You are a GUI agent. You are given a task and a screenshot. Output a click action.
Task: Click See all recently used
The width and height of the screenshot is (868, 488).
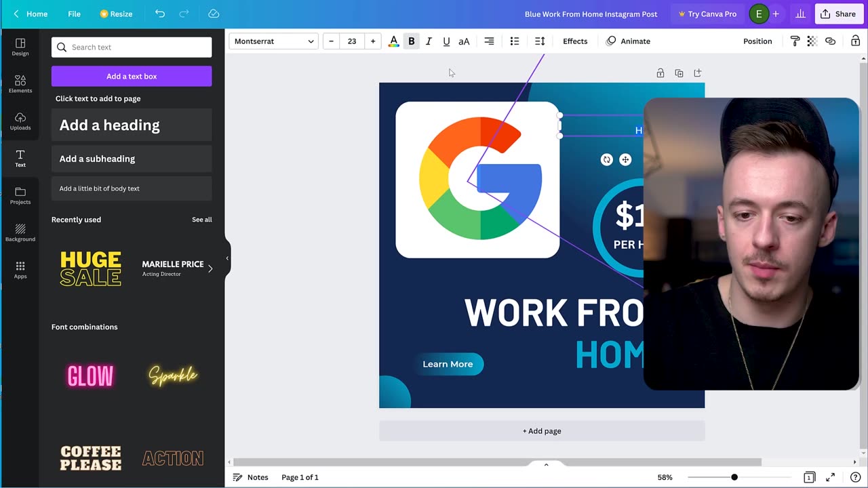[201, 220]
